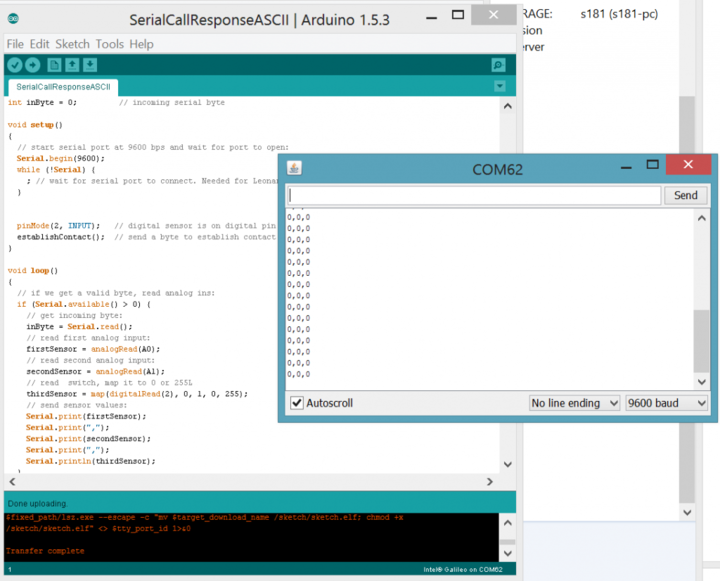Select the SerialCallResponseASCII tab
The width and height of the screenshot is (720, 581).
[x=63, y=87]
